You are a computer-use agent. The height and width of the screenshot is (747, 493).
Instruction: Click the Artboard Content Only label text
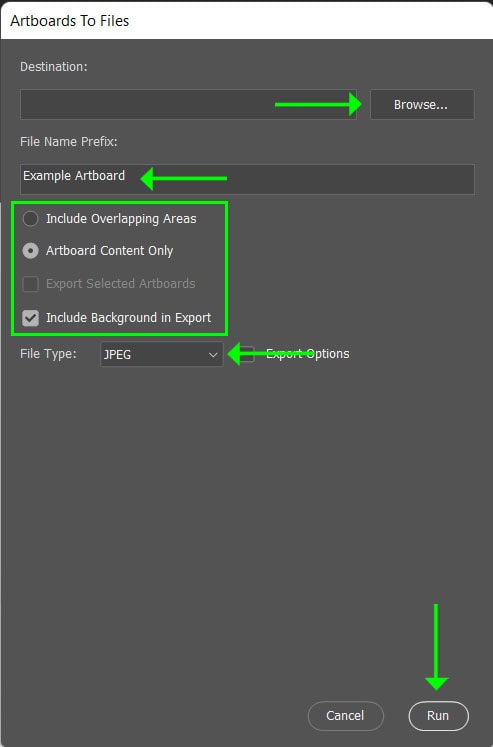click(x=110, y=251)
